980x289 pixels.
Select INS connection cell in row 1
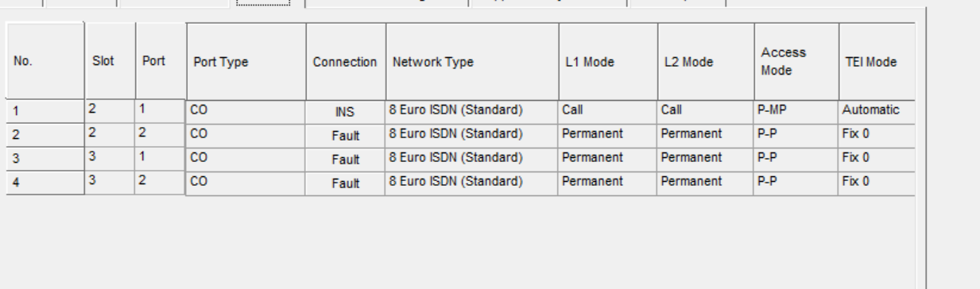[345, 113]
